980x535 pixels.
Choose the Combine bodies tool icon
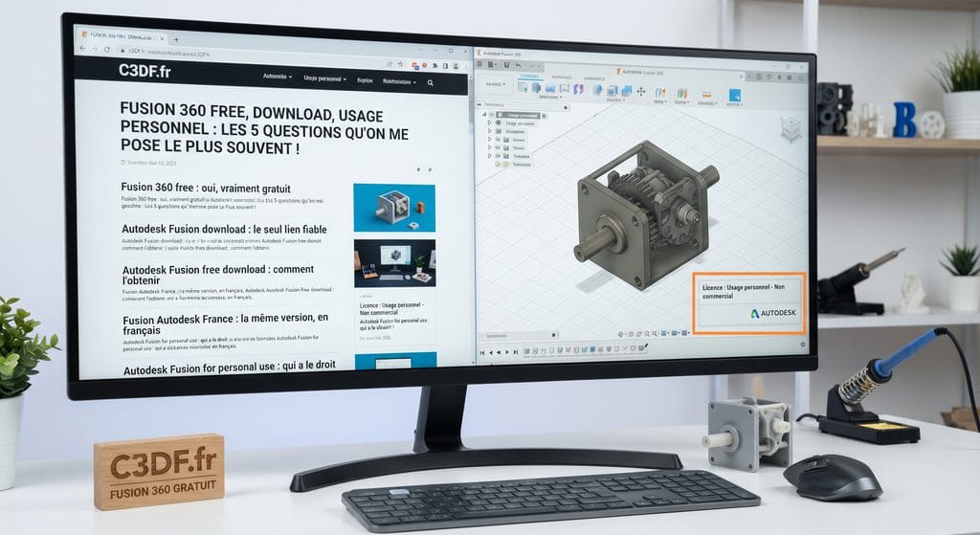click(627, 91)
